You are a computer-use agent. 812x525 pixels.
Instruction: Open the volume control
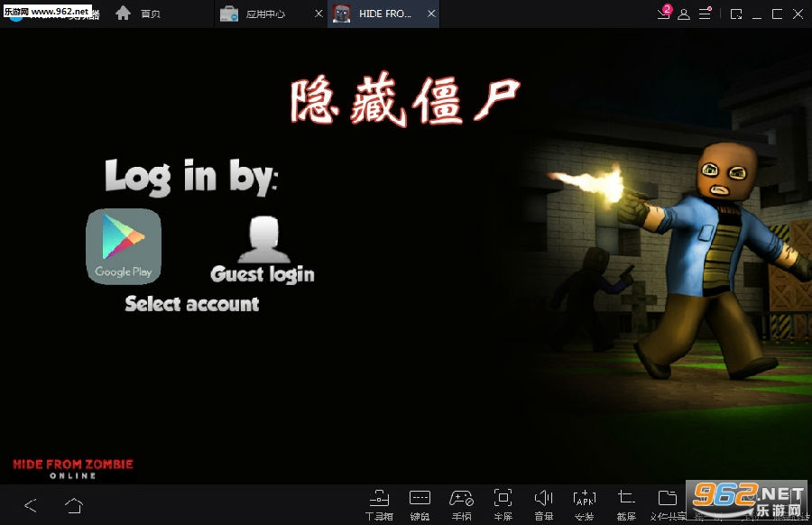(x=544, y=505)
